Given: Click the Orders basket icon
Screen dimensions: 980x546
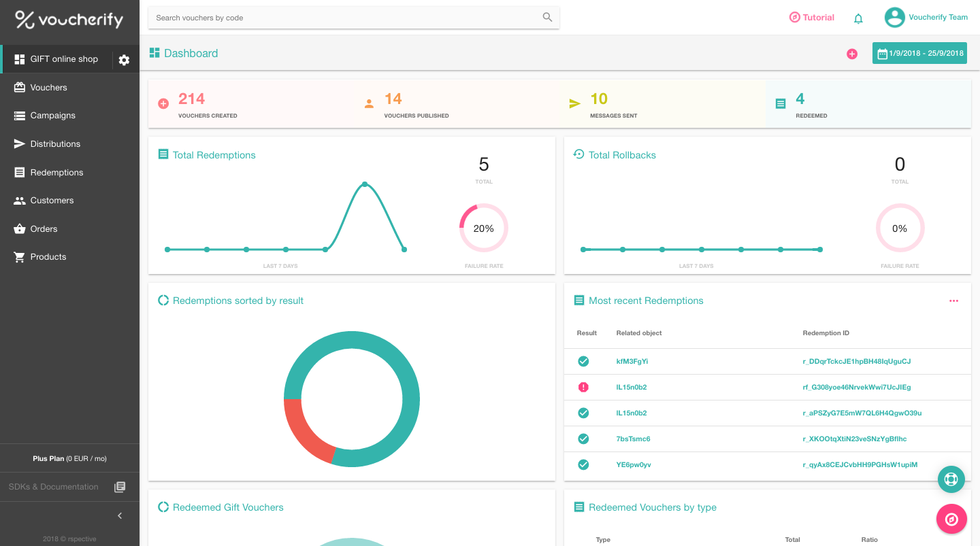Looking at the screenshot, I should (x=20, y=229).
